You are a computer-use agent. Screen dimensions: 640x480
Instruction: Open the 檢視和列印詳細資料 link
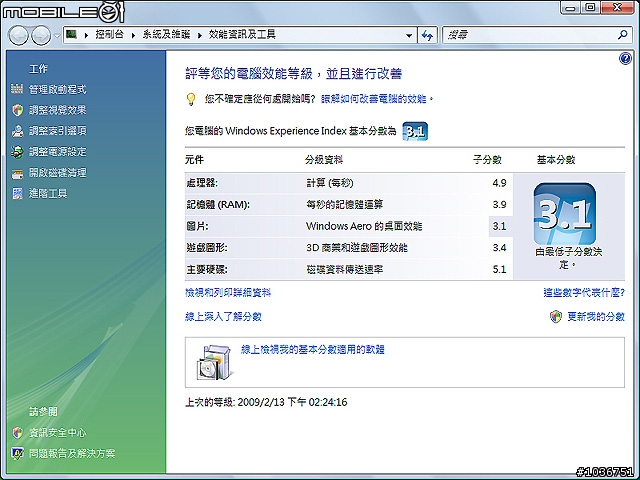(x=228, y=293)
